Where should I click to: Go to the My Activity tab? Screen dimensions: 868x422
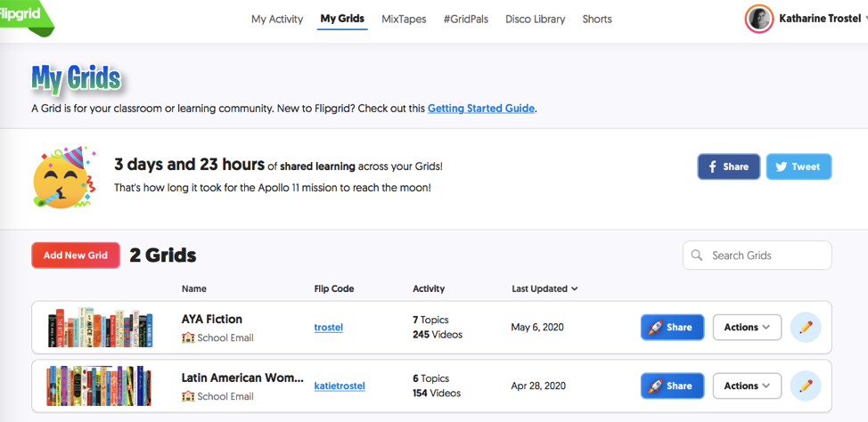tap(277, 19)
